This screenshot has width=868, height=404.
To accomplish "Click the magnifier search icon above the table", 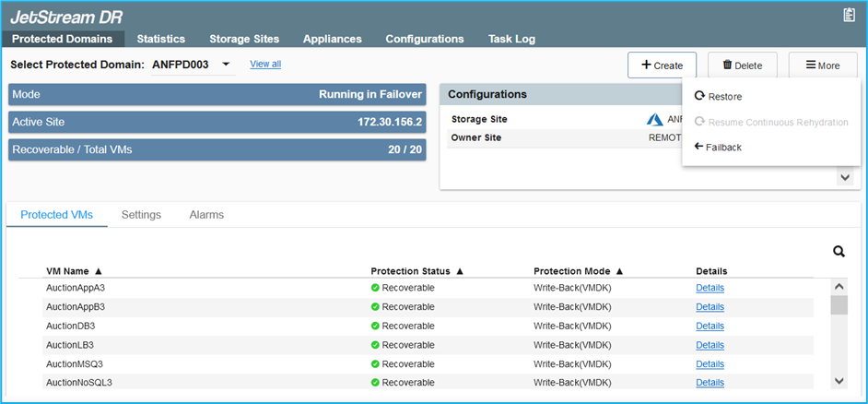I will tap(839, 251).
